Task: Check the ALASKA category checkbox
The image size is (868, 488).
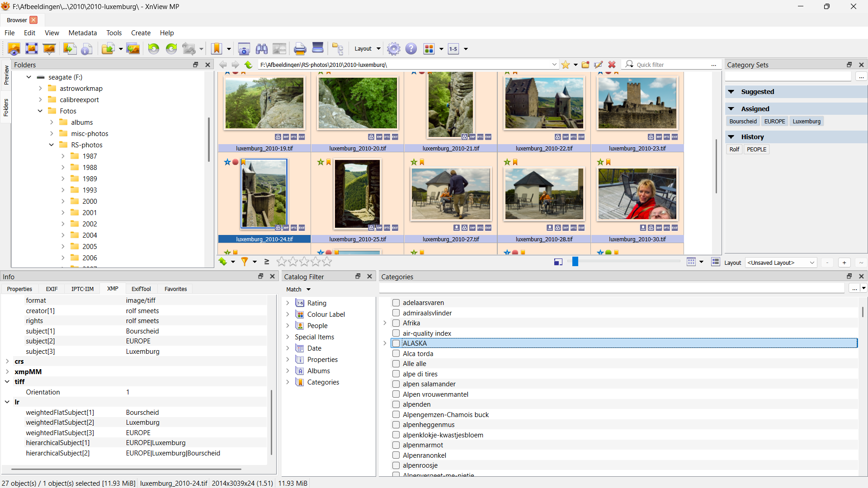Action: click(x=396, y=343)
